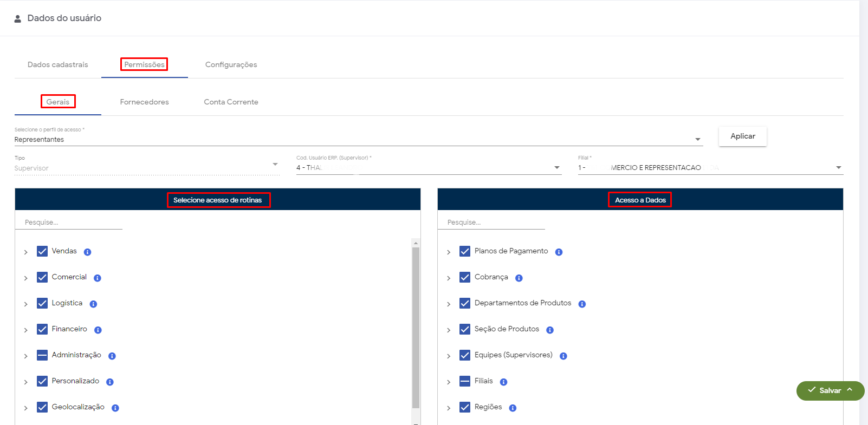Open the access profile dropdown Representantes
Viewport: 868px width, 425px height.
[x=358, y=140]
